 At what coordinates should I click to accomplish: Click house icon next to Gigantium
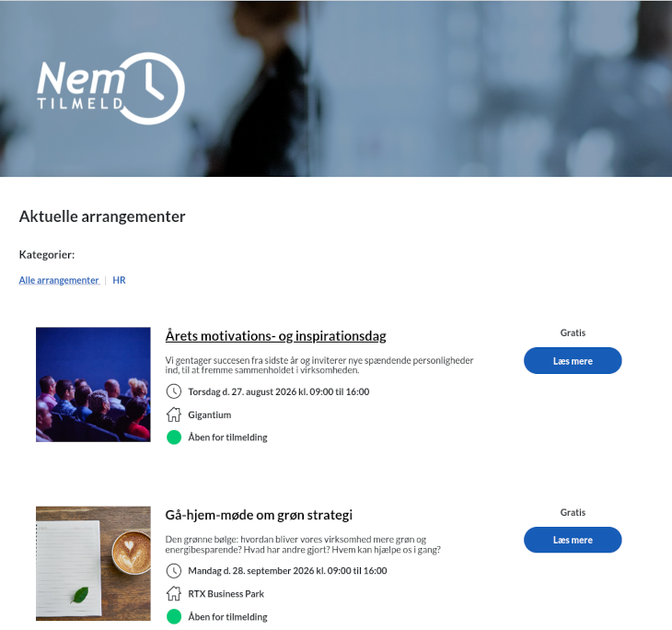[174, 414]
